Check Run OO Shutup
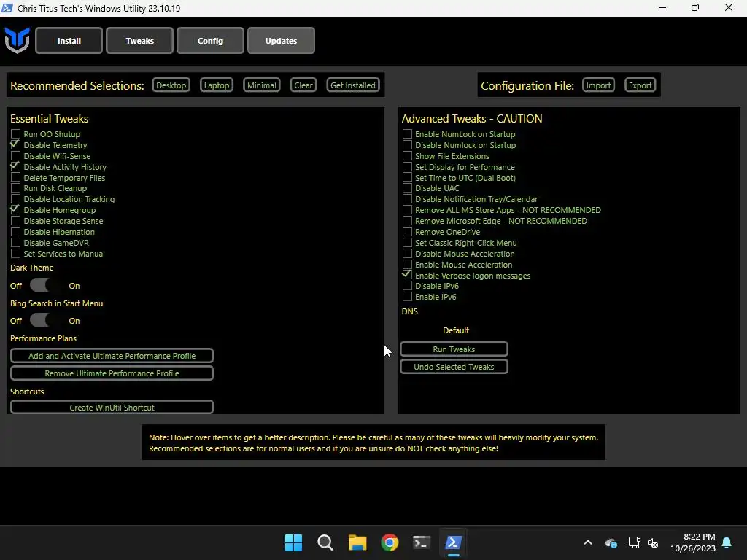Viewport: 747px width, 560px height. click(x=16, y=134)
